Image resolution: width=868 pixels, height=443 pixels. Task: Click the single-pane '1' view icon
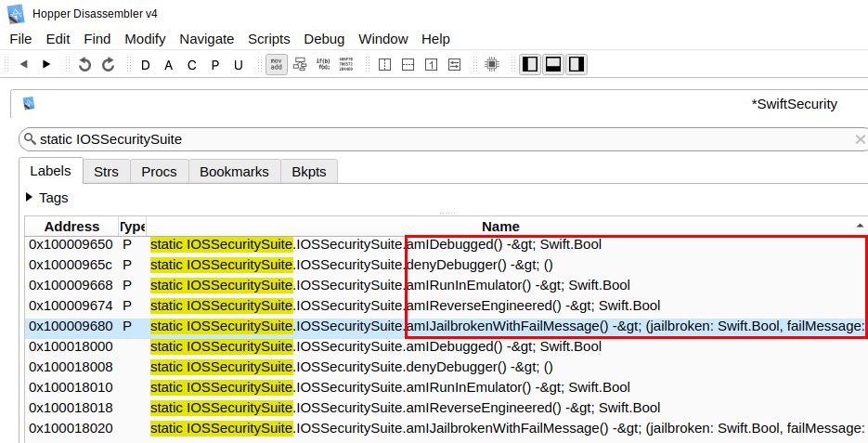point(432,64)
